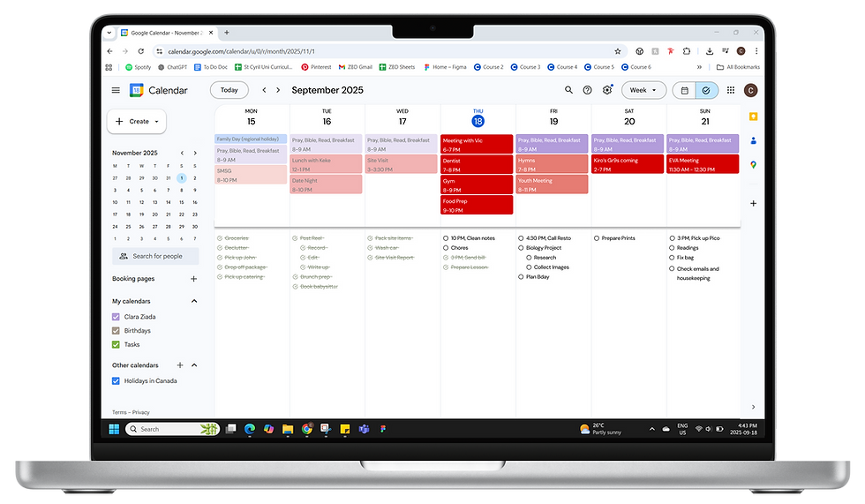This screenshot has height=504, width=865.
Task: Open the ChatGPT bookmark
Action: click(172, 67)
